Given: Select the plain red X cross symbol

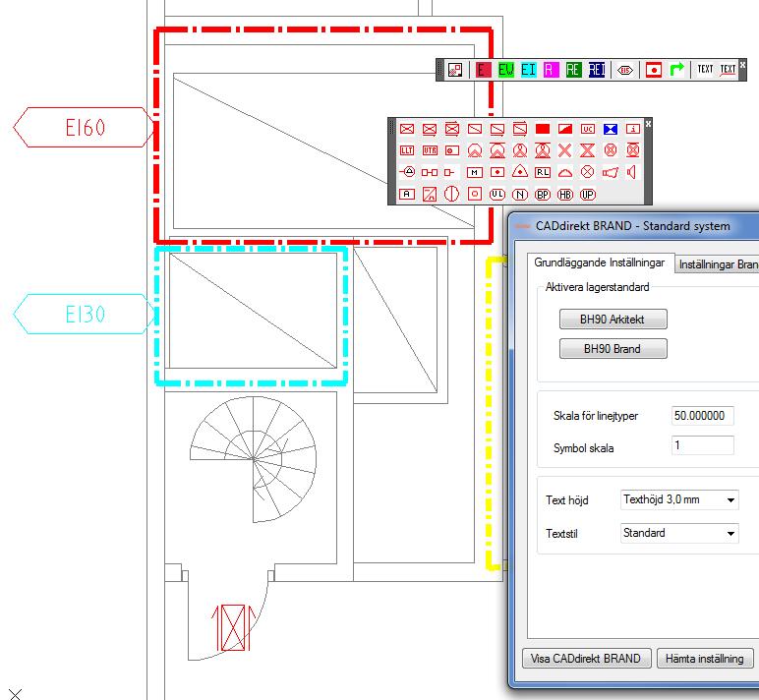Looking at the screenshot, I should 564,150.
